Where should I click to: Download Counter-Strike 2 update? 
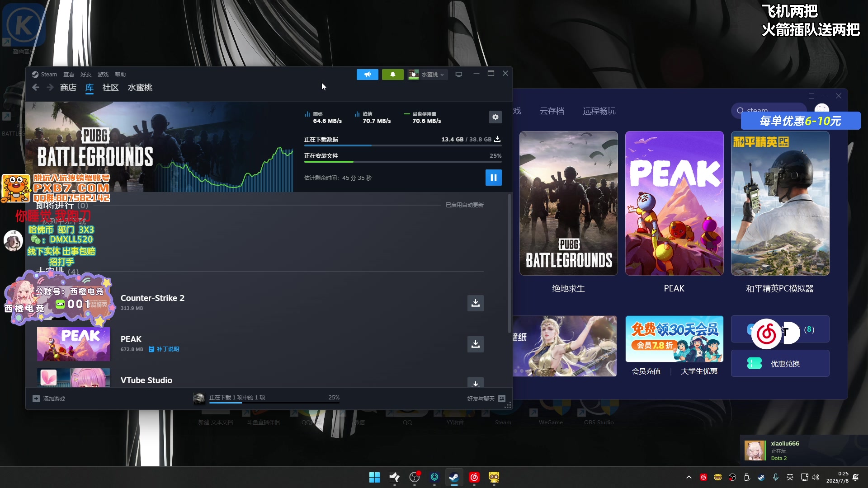click(476, 303)
